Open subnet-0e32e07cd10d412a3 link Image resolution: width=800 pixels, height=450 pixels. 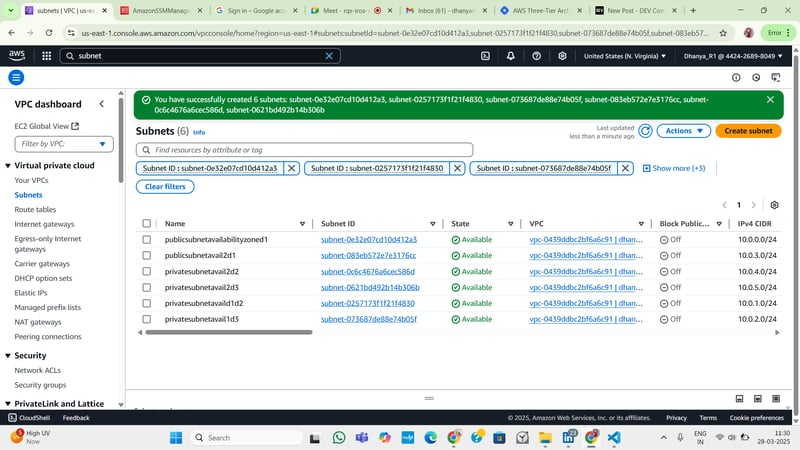[x=369, y=239]
